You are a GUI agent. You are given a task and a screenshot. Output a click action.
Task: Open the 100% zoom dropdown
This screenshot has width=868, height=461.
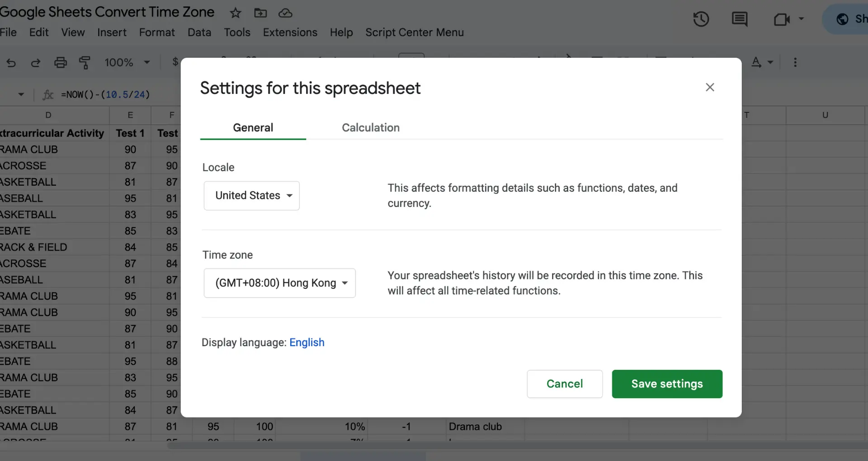tap(127, 62)
